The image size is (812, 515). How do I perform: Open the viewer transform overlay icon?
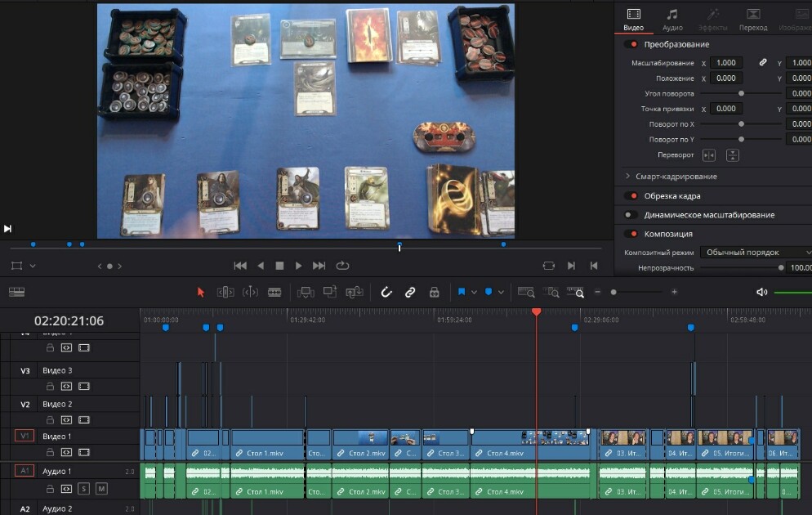[x=16, y=266]
